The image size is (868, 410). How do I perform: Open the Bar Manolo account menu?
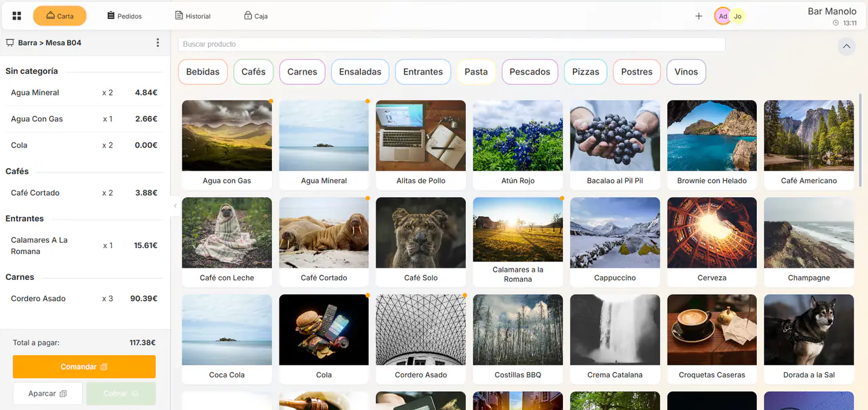pyautogui.click(x=831, y=12)
